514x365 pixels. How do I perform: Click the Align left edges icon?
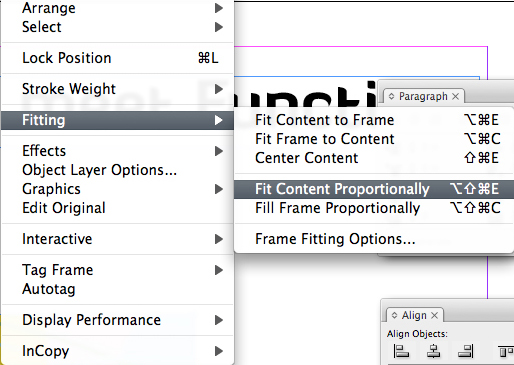click(x=401, y=351)
